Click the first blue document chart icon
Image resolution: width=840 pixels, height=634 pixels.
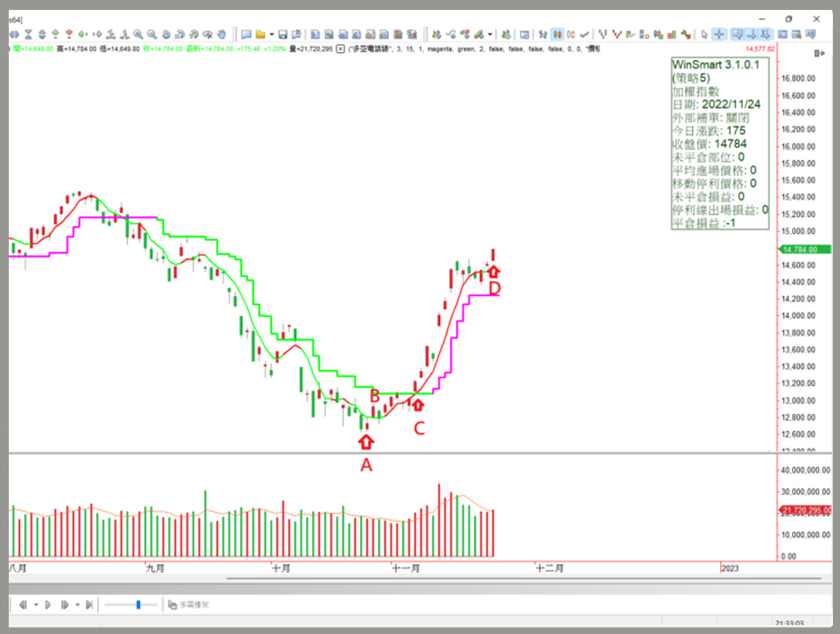point(315,35)
